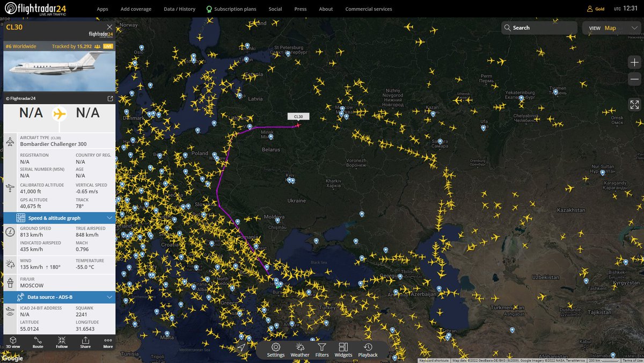Toggle fullscreen map view

click(634, 105)
